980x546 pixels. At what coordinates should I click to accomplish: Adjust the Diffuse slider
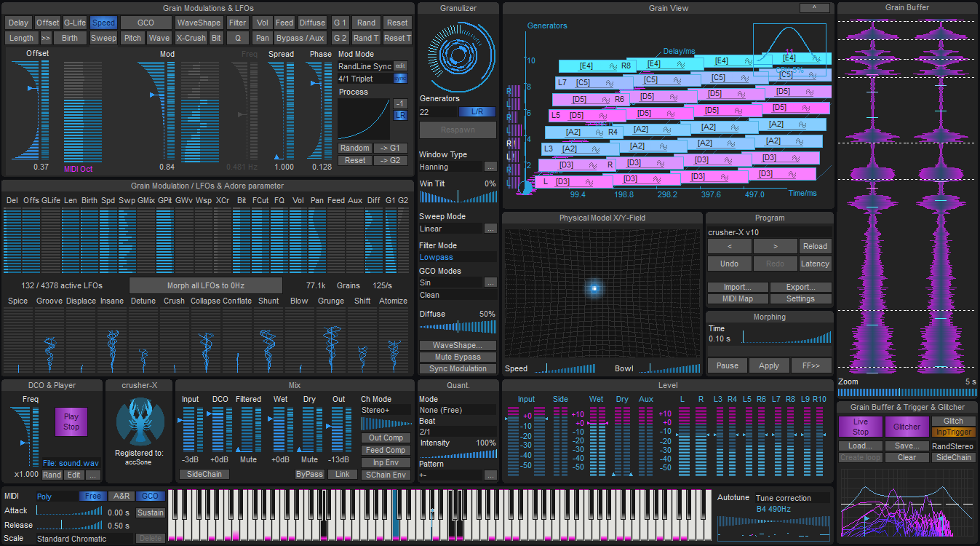pyautogui.click(x=458, y=327)
